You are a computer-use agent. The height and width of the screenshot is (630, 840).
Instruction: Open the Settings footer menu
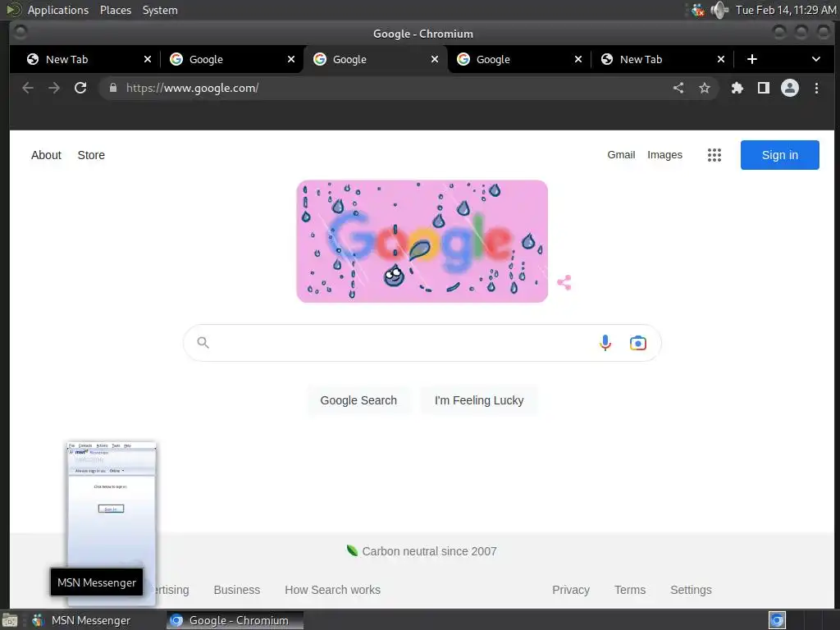coord(691,590)
